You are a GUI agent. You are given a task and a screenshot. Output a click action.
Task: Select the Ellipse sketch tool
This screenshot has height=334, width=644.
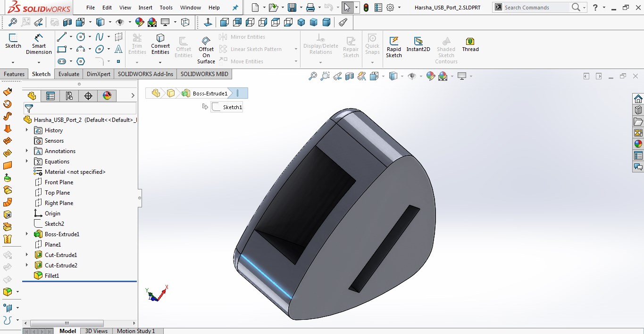tap(100, 49)
